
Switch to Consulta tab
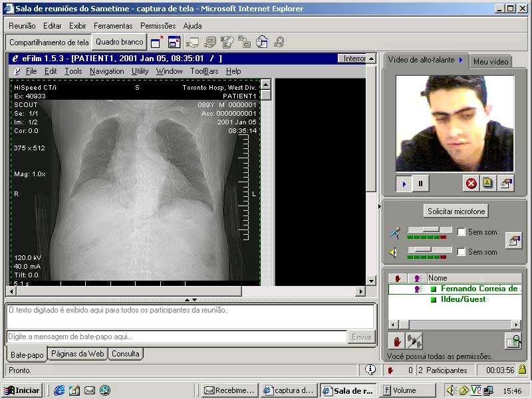pos(126,354)
